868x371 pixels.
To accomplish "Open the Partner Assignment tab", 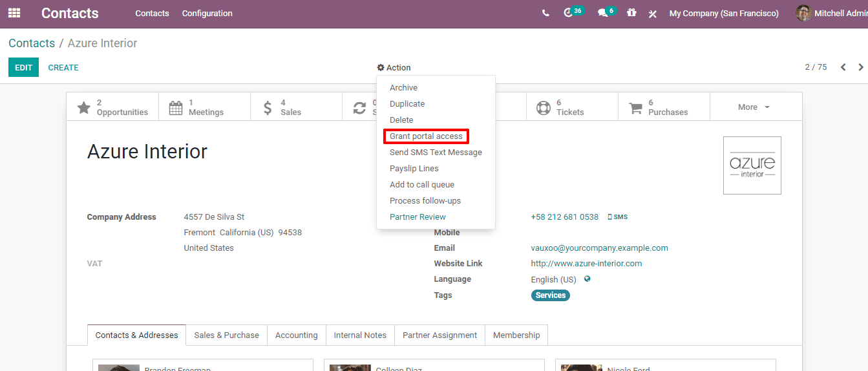I will [x=439, y=335].
